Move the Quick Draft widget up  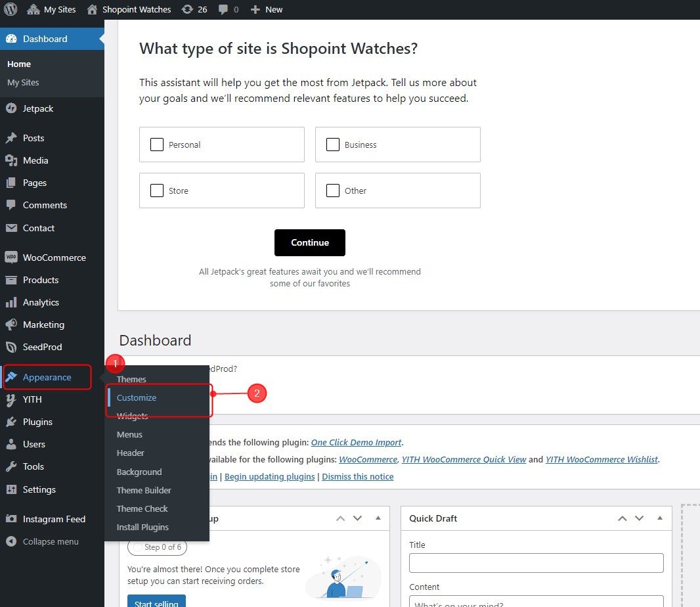click(623, 518)
